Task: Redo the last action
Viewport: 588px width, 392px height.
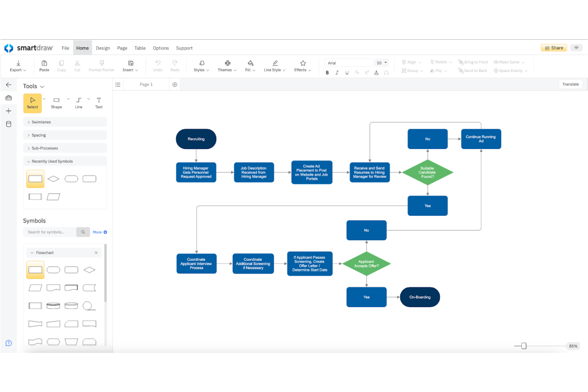Action: (175, 66)
